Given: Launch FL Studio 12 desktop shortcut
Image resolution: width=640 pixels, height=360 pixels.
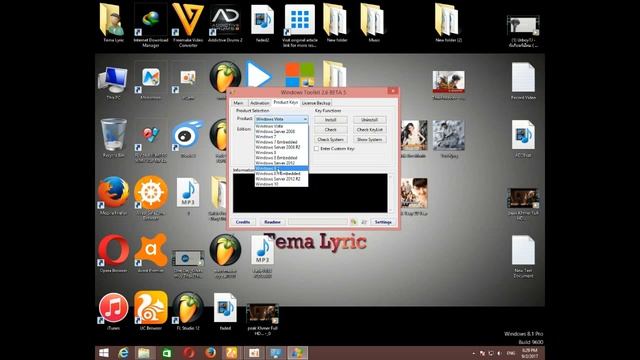Looking at the screenshot, I should point(188,311).
